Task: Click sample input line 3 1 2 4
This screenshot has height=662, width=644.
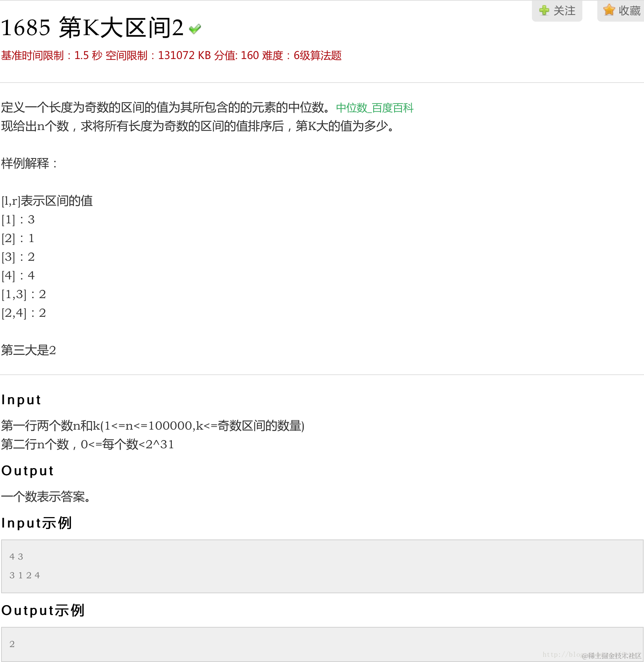Action: click(x=25, y=575)
